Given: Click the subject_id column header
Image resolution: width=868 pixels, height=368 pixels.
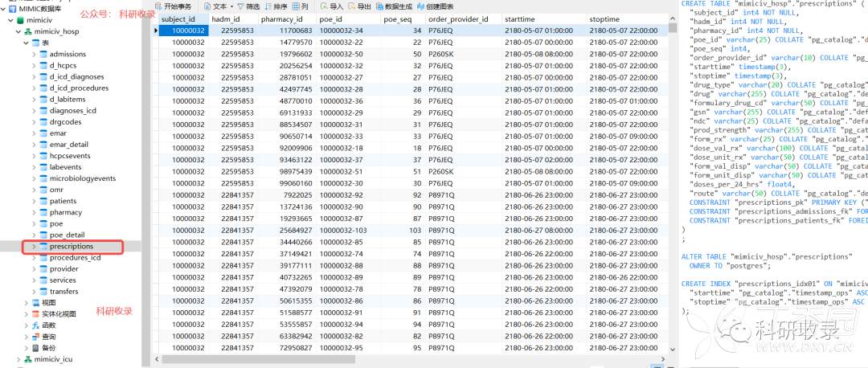Looking at the screenshot, I should [179, 18].
